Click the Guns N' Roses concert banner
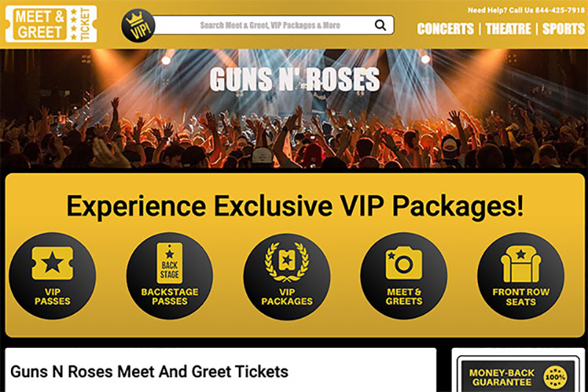This screenshot has width=588, height=392. point(294,108)
